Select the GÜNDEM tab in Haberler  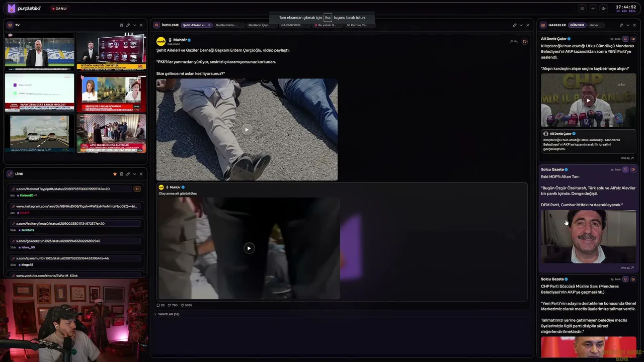pyautogui.click(x=577, y=25)
